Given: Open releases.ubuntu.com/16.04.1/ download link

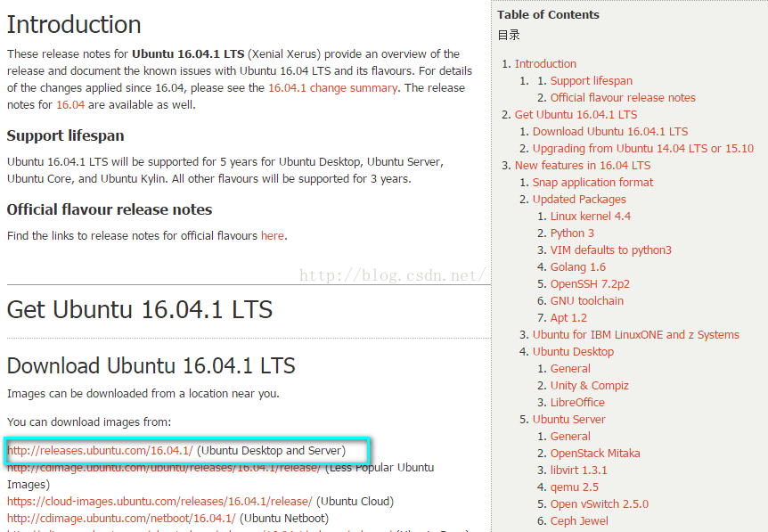Looking at the screenshot, I should click(100, 450).
